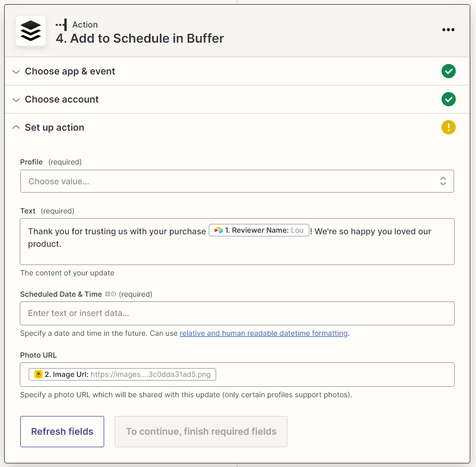
Task: Click the Refresh fields button
Action: (x=62, y=432)
